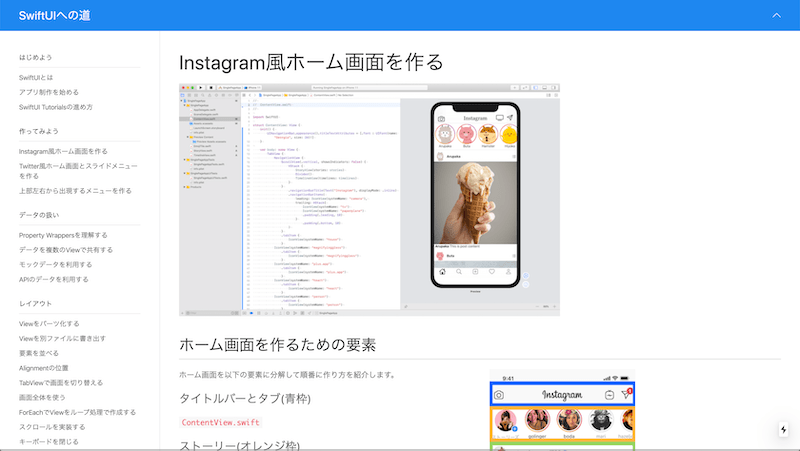Collapse header with top-right chevron

pyautogui.click(x=777, y=15)
